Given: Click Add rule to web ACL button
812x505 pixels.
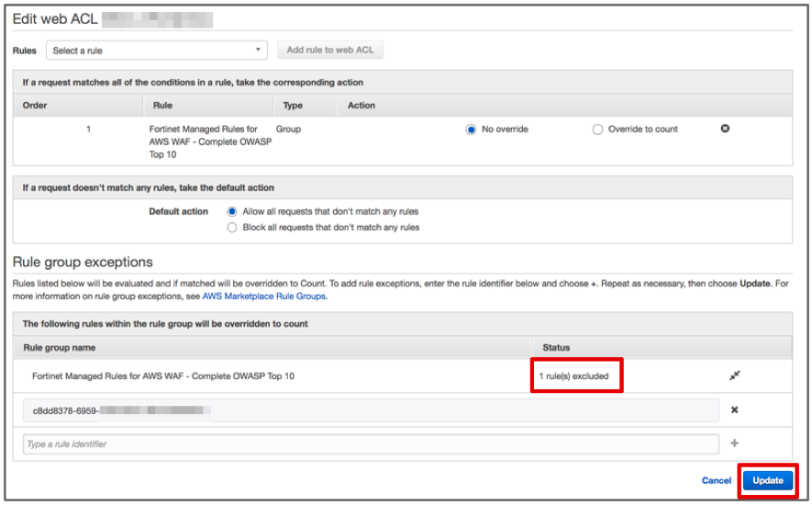Looking at the screenshot, I should click(330, 50).
